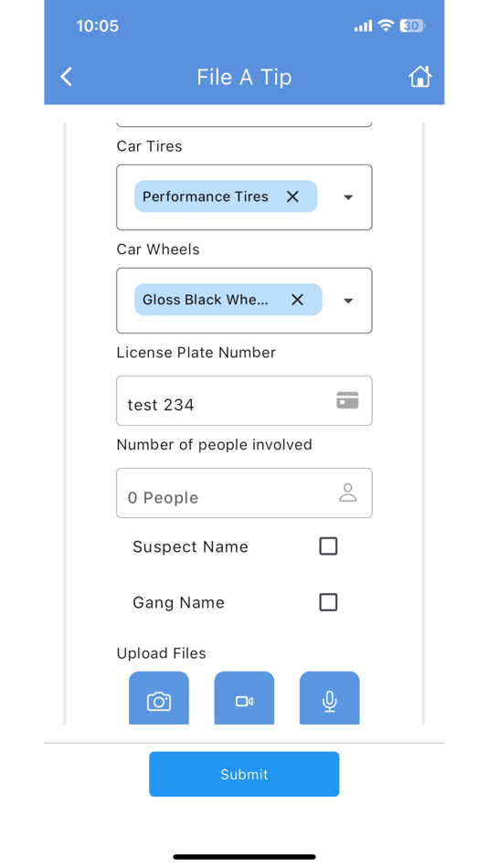Check the Suspect Name checkbox

click(x=328, y=546)
